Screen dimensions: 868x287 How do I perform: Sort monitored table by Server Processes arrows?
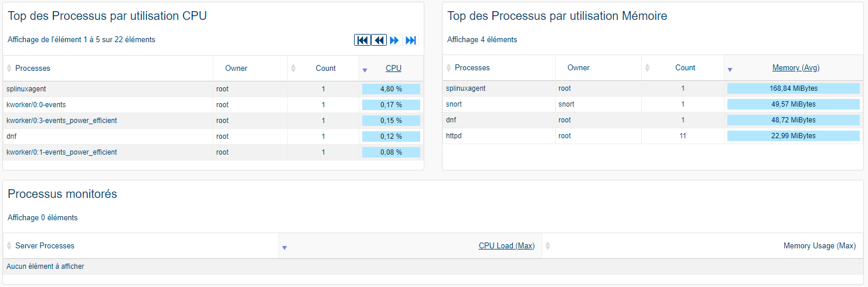[9, 246]
